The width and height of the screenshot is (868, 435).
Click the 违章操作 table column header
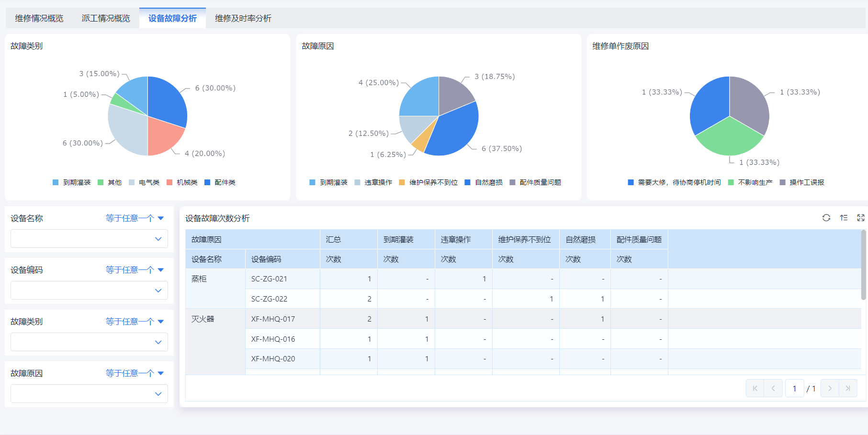463,239
